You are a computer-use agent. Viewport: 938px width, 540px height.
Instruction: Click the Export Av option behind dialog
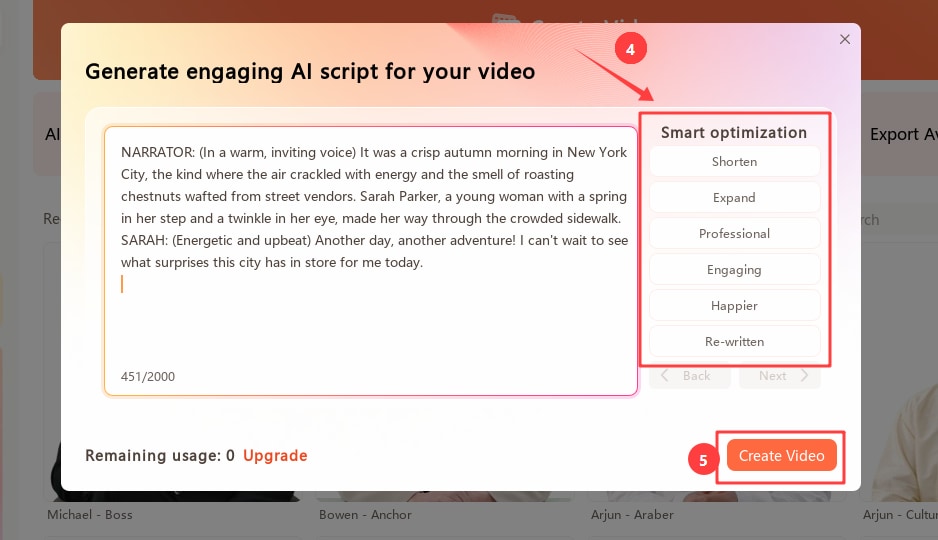903,135
